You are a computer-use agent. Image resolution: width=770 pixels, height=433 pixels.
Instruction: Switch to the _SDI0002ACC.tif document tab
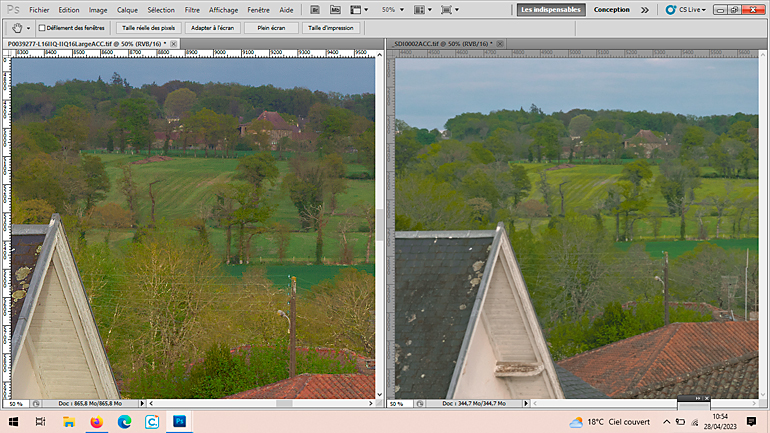click(x=442, y=44)
